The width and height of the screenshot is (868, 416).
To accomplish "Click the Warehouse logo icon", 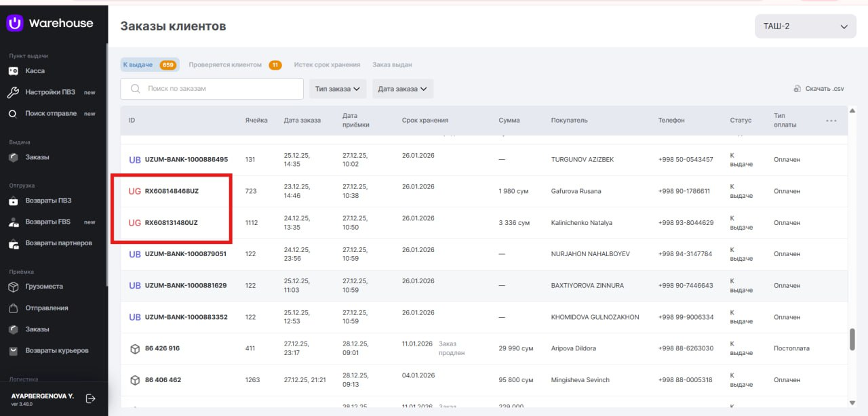I will pos(15,23).
